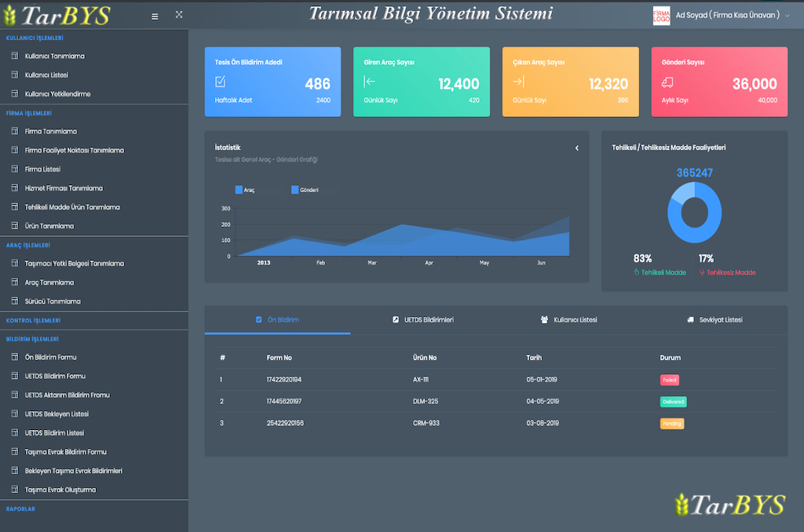Collapse the İstatistik panel using chevron
Image resolution: width=804 pixels, height=532 pixels.
pyautogui.click(x=577, y=148)
